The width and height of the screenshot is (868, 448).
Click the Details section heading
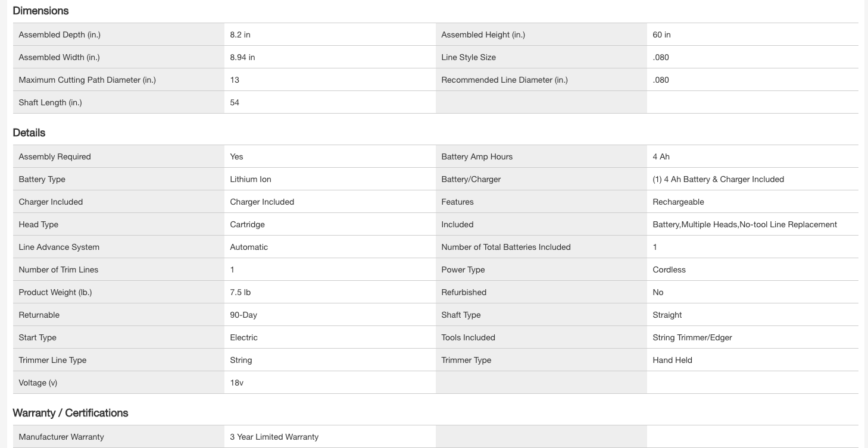[29, 133]
